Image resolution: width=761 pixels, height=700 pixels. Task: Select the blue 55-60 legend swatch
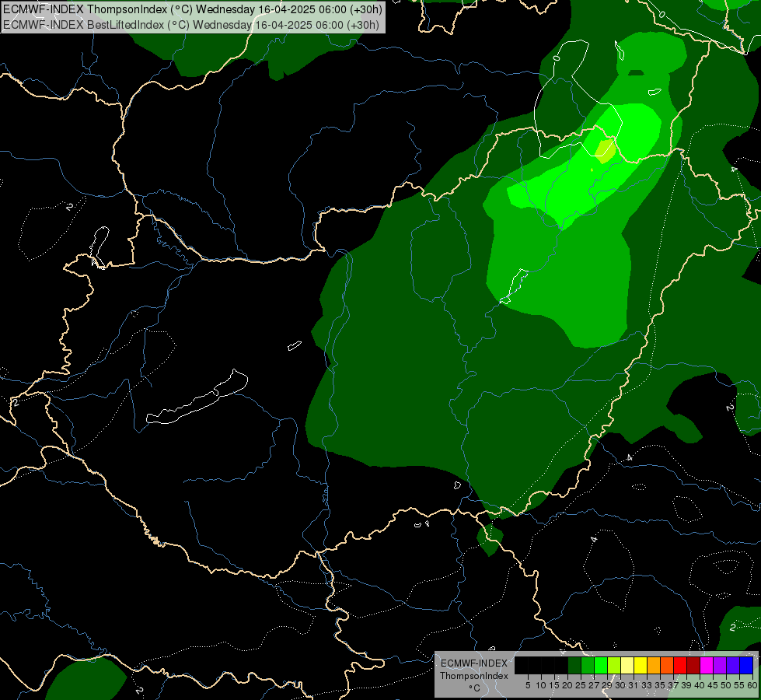click(x=746, y=665)
